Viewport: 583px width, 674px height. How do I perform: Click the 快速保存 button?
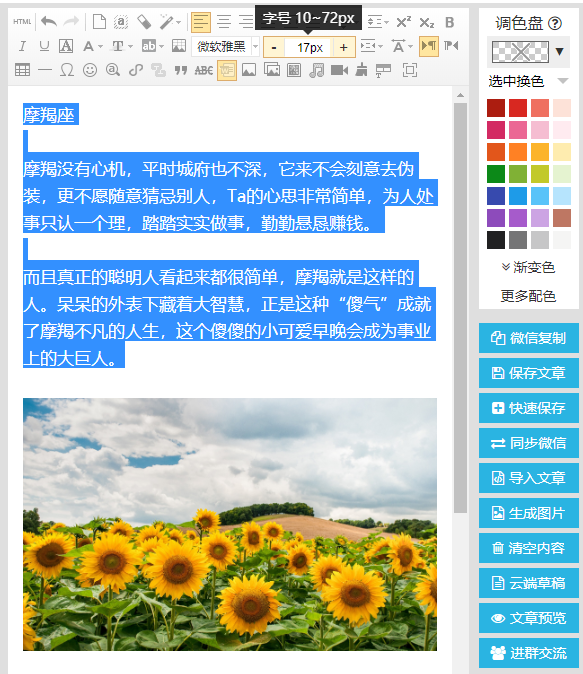(x=529, y=408)
